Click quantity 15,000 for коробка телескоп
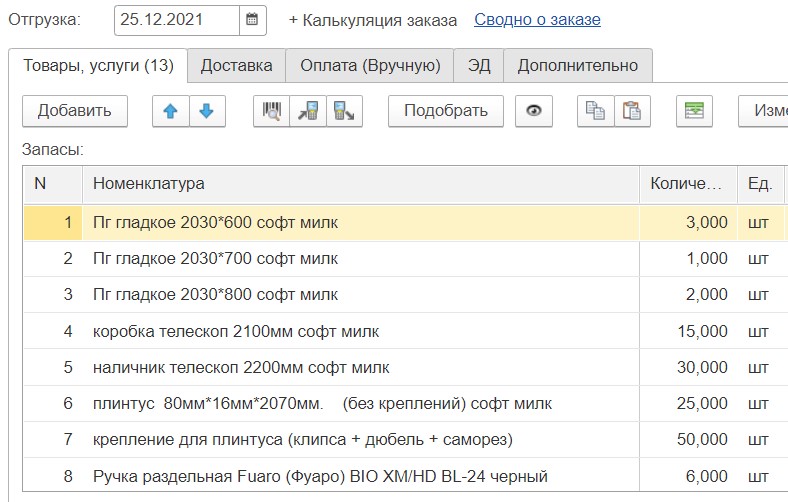The image size is (788, 502). tap(688, 332)
